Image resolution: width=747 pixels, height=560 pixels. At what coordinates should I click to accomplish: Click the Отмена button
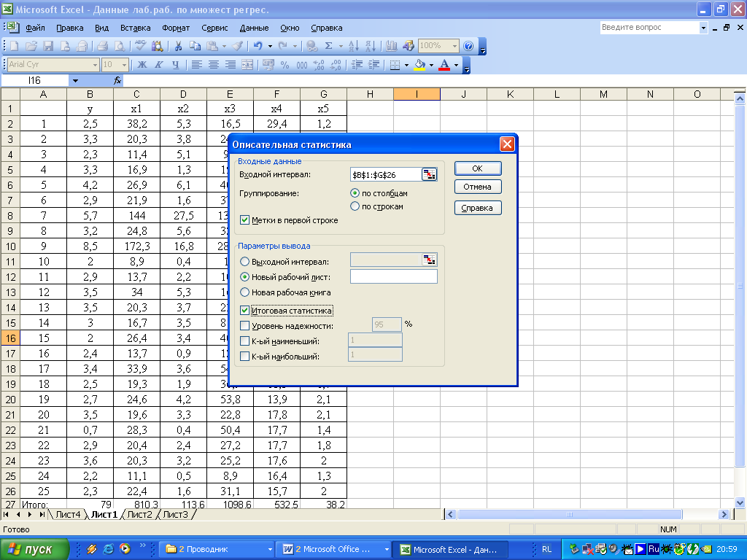tap(477, 187)
